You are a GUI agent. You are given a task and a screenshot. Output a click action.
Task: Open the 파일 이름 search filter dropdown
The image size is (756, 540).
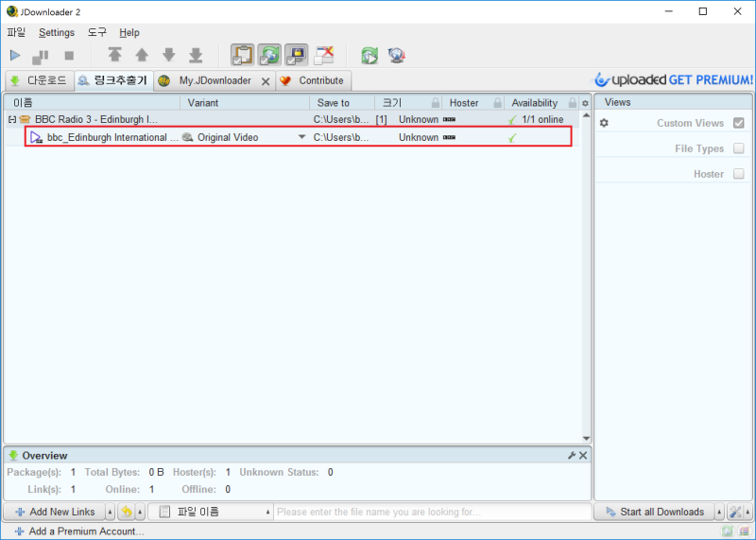(x=210, y=512)
